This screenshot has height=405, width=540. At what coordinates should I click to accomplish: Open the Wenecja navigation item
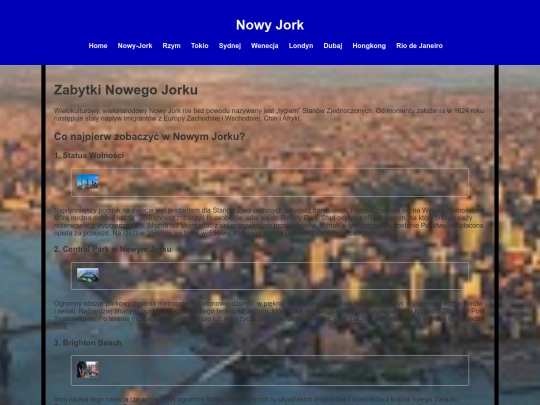click(x=264, y=46)
